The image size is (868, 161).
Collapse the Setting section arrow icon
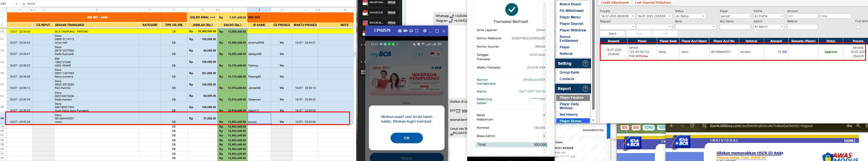585,63
